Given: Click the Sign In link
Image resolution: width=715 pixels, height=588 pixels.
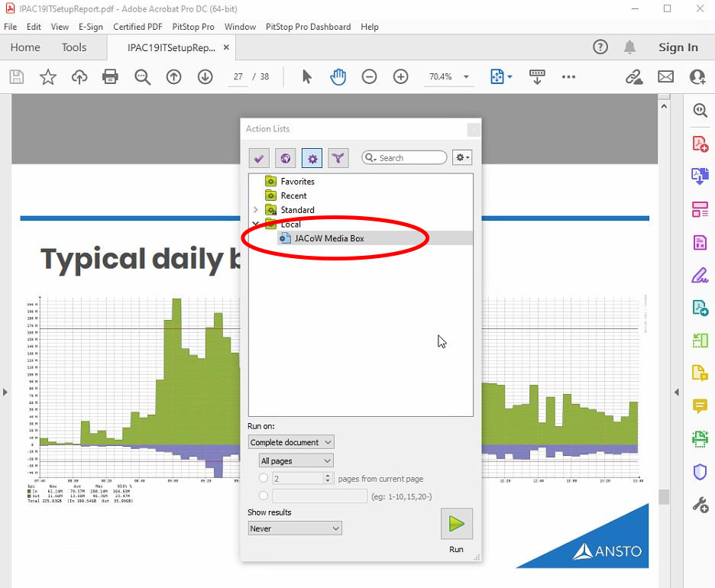Looking at the screenshot, I should [x=678, y=47].
